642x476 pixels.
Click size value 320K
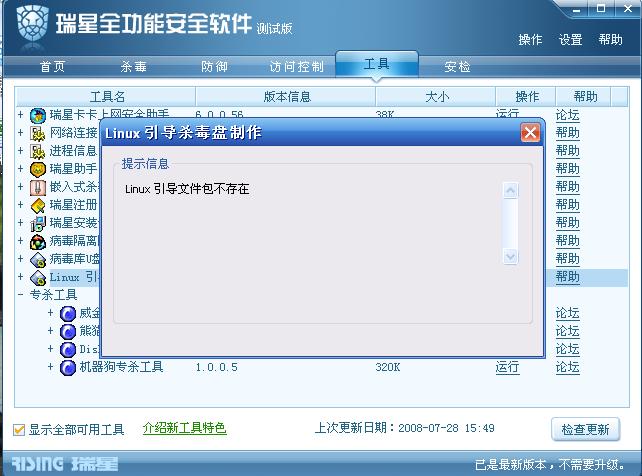387,367
